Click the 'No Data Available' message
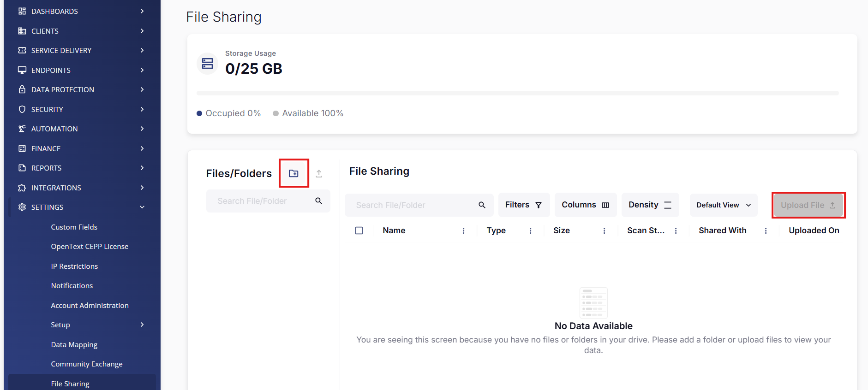 (593, 326)
